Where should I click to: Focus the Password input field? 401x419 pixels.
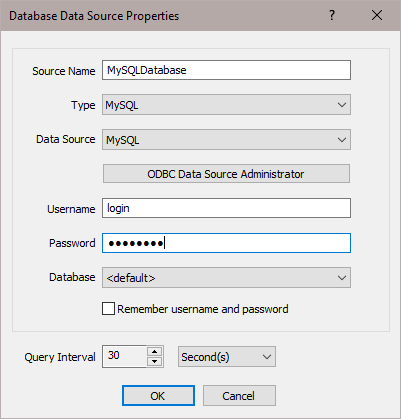(x=226, y=243)
